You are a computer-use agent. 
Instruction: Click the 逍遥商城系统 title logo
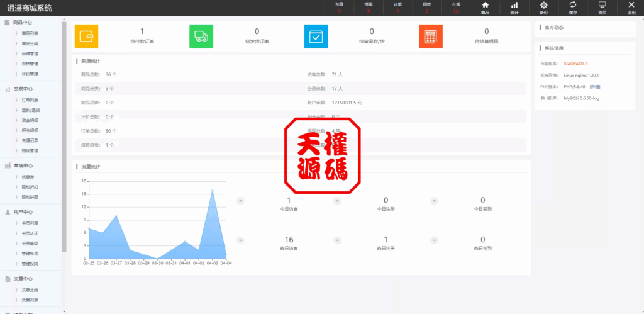[x=30, y=8]
